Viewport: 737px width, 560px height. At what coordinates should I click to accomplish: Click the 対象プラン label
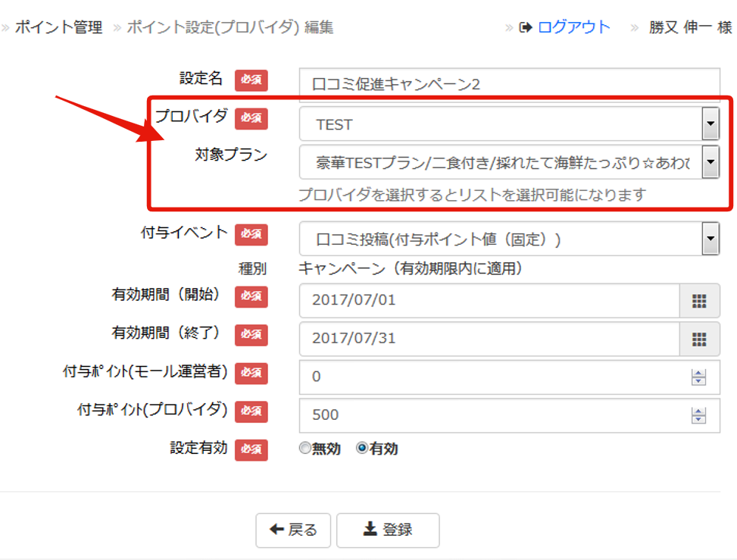pyautogui.click(x=231, y=155)
